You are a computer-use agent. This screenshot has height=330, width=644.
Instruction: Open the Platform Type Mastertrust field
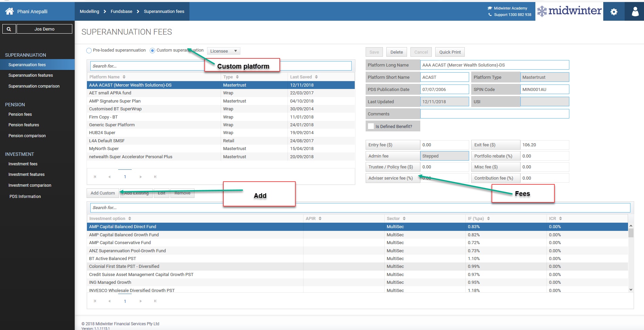point(545,77)
